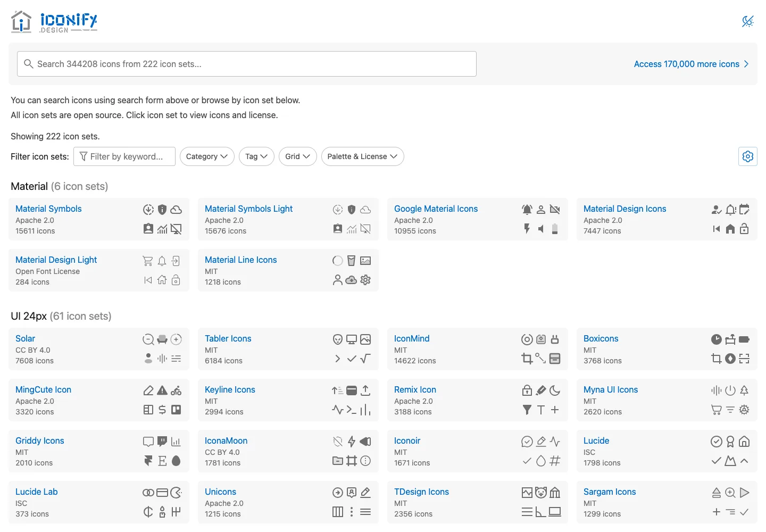Open the Material Line Icons set
The image size is (766, 532).
point(240,260)
